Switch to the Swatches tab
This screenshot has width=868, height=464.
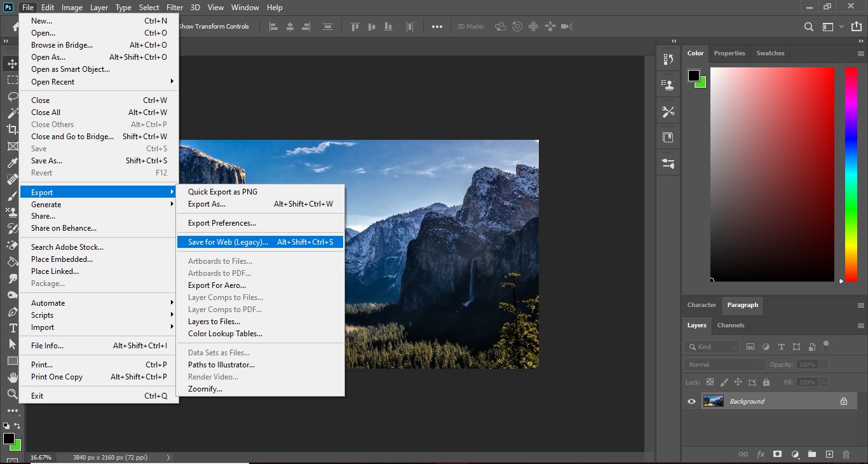pyautogui.click(x=770, y=53)
